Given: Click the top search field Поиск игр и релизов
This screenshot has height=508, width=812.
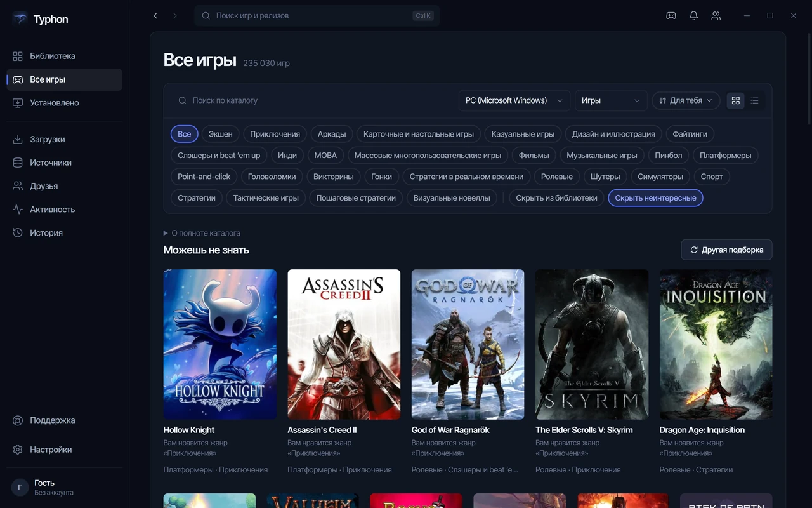Looking at the screenshot, I should click(x=317, y=15).
